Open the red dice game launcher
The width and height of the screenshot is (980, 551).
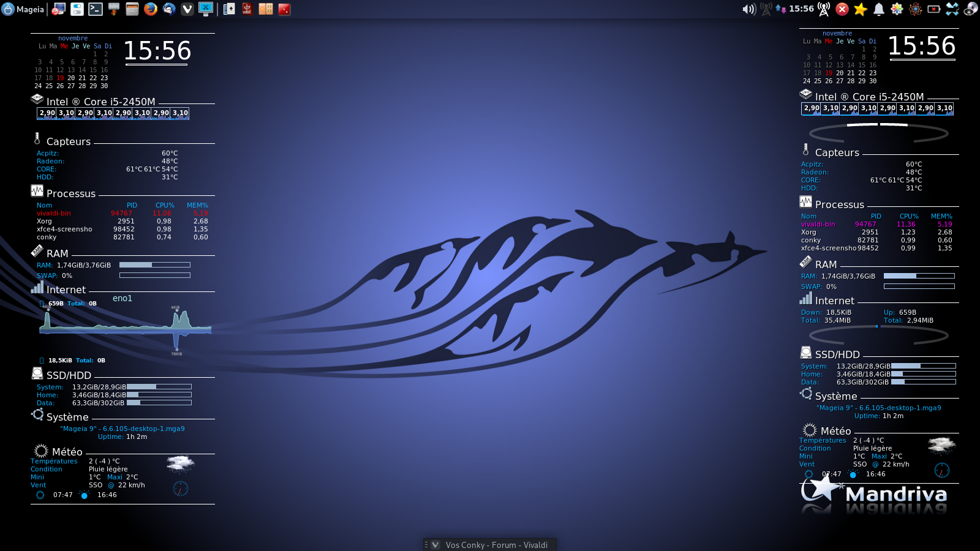(284, 9)
